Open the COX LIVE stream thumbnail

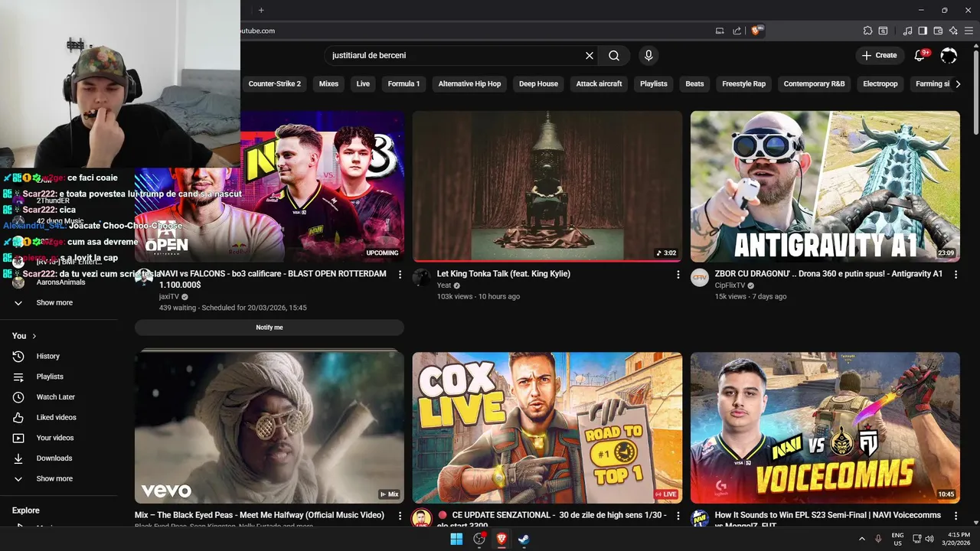click(x=547, y=428)
